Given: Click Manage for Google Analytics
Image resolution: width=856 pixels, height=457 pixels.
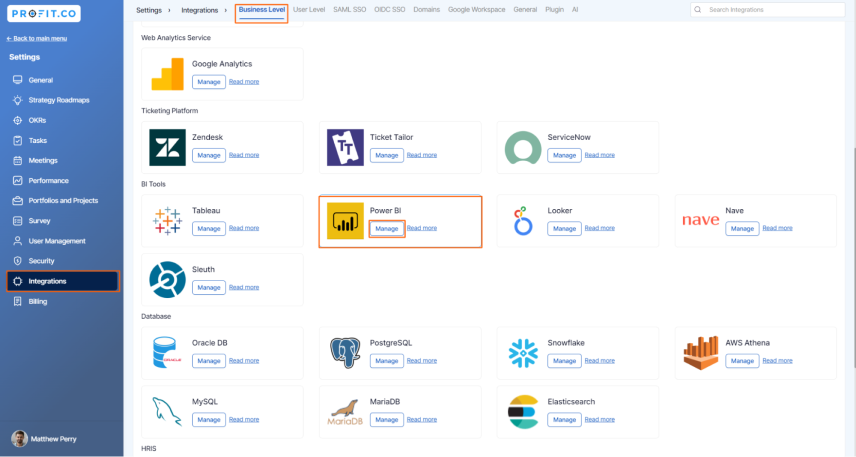Looking at the screenshot, I should [x=209, y=82].
